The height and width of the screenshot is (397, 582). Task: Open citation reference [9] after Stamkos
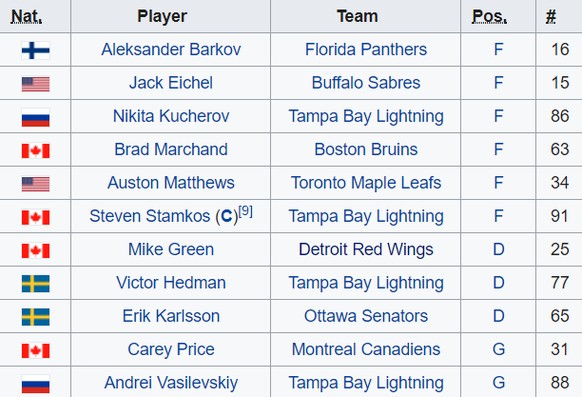pyautogui.click(x=246, y=211)
